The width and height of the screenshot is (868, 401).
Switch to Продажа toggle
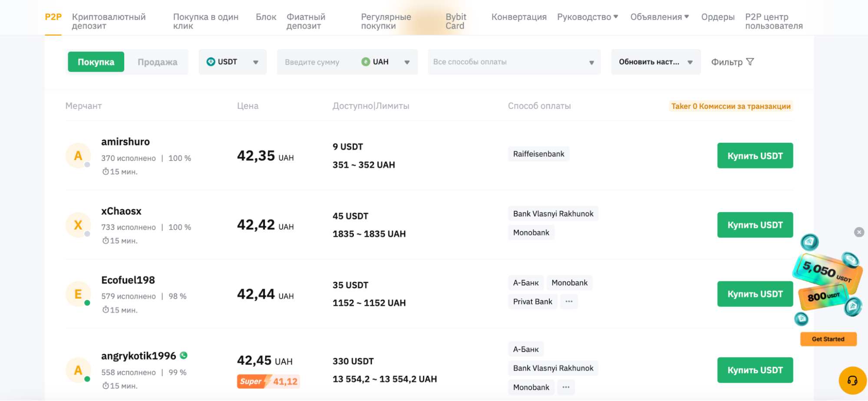tap(157, 62)
